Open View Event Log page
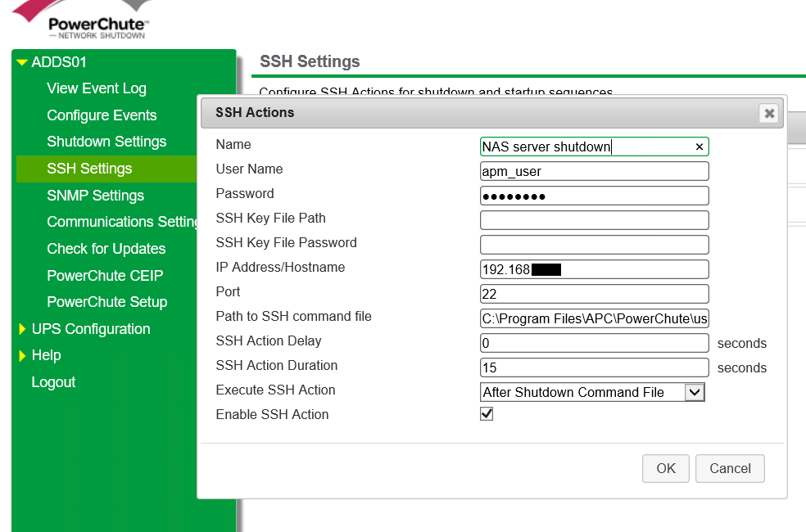 (97, 88)
